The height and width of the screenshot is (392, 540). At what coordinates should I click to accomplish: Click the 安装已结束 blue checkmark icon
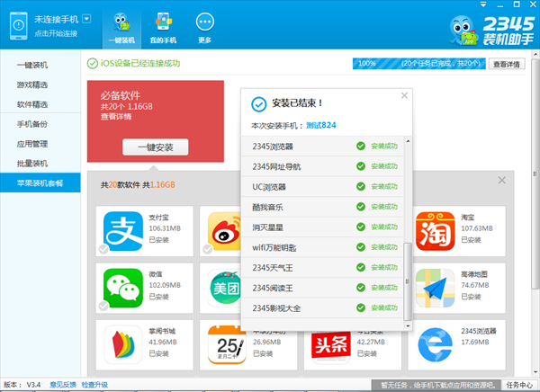(x=258, y=104)
